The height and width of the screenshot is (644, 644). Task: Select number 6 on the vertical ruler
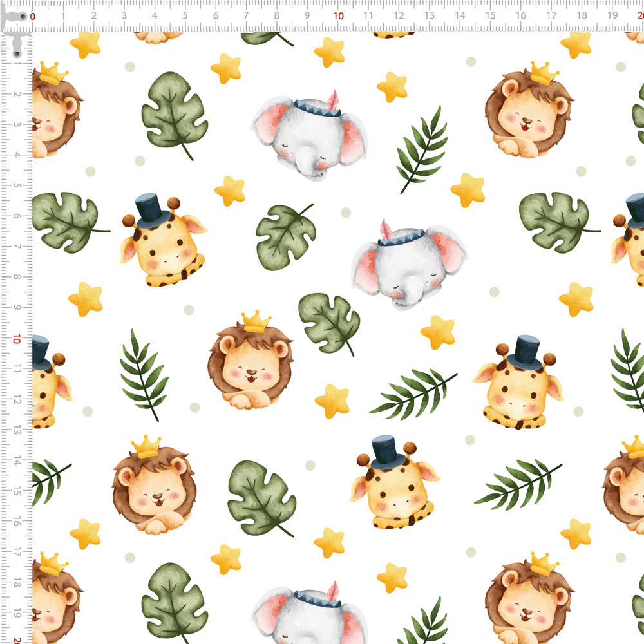point(17,216)
